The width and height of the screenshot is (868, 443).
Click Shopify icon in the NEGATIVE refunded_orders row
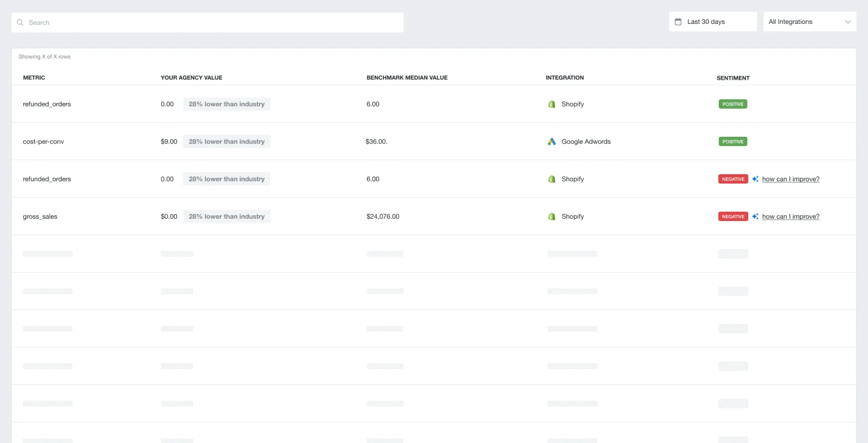(552, 179)
